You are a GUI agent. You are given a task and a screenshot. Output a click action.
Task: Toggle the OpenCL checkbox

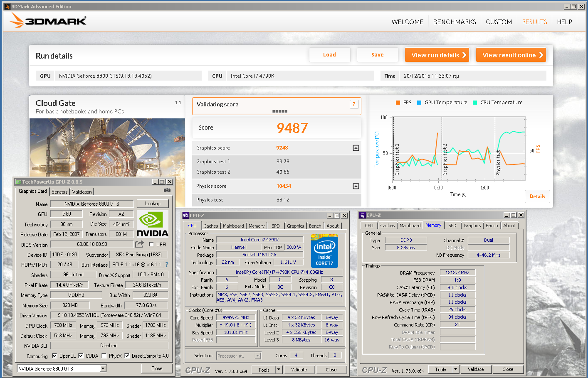(54, 356)
